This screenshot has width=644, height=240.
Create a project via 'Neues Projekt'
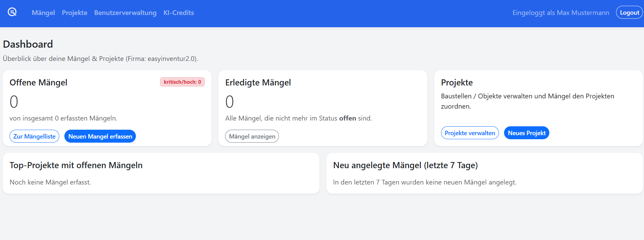point(527,133)
